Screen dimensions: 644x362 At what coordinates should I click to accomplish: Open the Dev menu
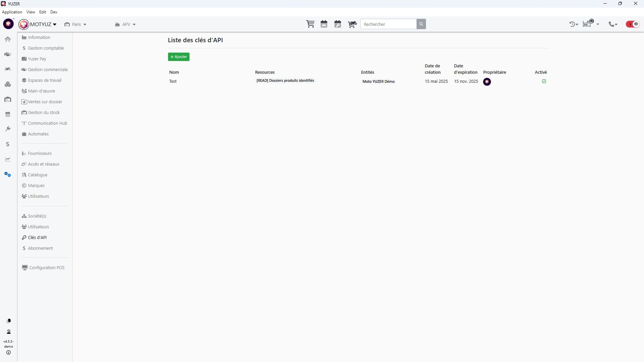(x=54, y=12)
